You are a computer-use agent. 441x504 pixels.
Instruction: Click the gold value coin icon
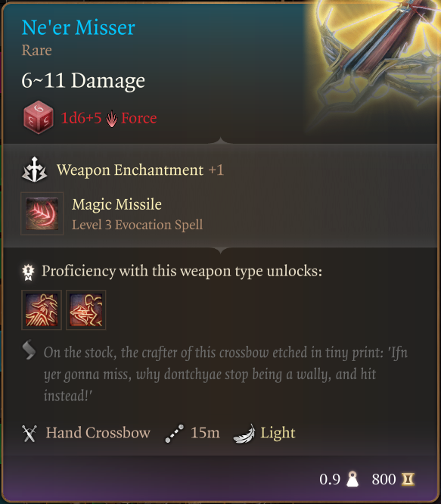(x=408, y=479)
